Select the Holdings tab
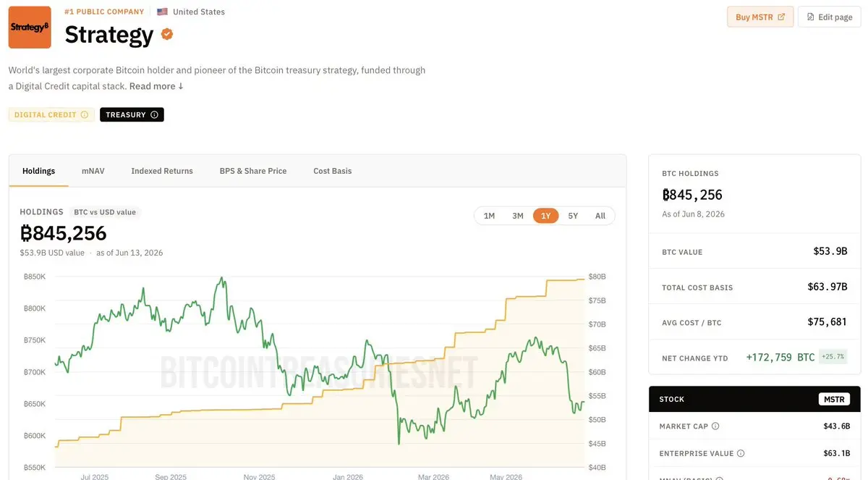This screenshot has width=868, height=480. [x=38, y=171]
